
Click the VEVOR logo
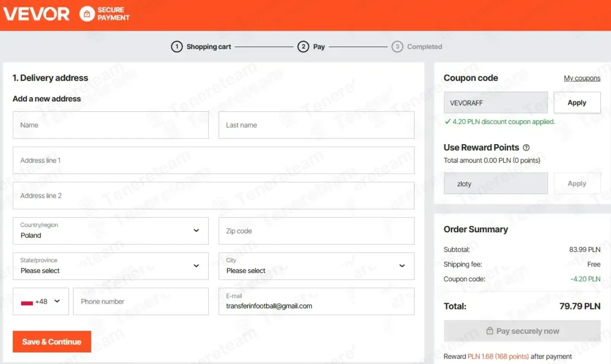pos(36,14)
